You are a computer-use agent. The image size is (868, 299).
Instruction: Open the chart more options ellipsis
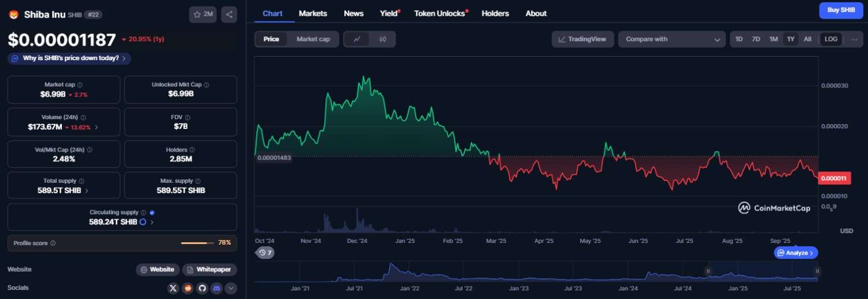(x=854, y=39)
